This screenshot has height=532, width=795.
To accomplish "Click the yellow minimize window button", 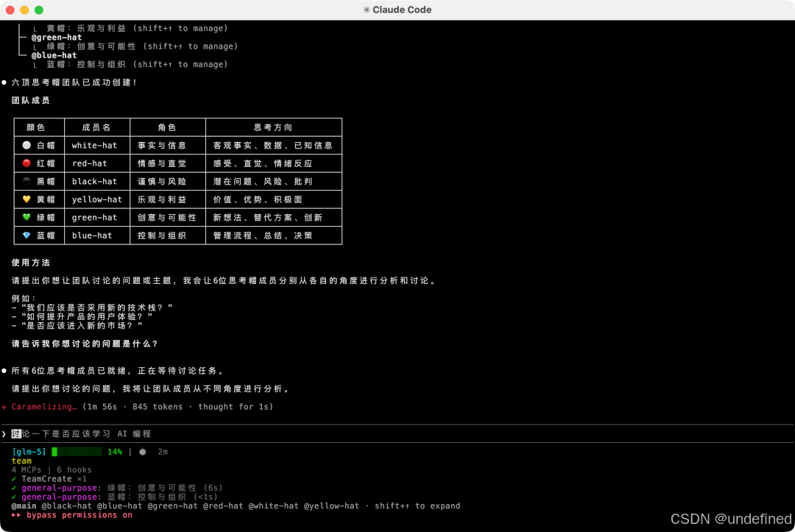I will [x=24, y=10].
